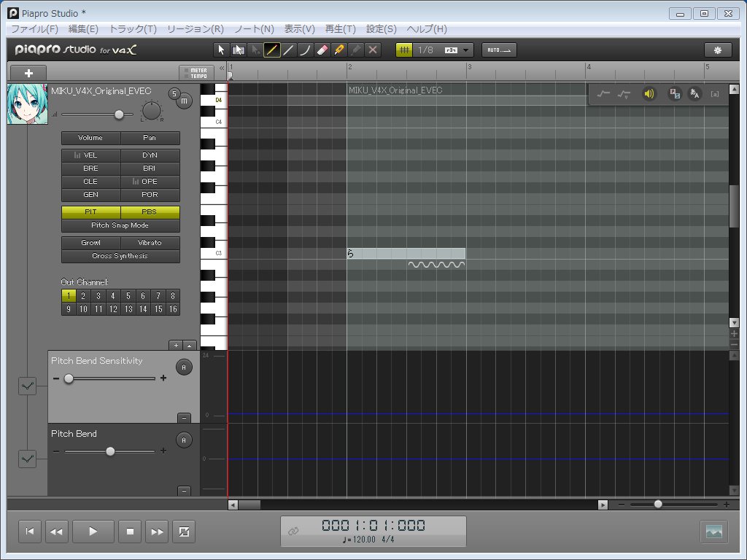Mute the MIKU track with M button

pyautogui.click(x=184, y=101)
